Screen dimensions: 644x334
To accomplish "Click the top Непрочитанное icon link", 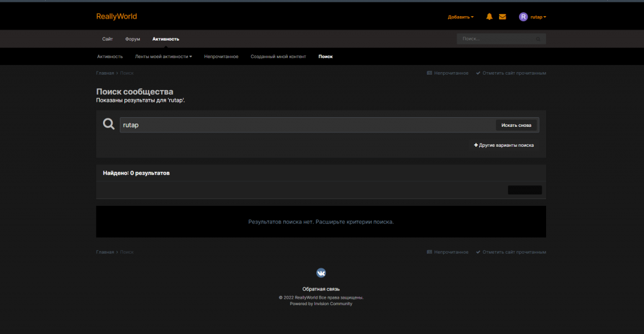I will coord(448,73).
